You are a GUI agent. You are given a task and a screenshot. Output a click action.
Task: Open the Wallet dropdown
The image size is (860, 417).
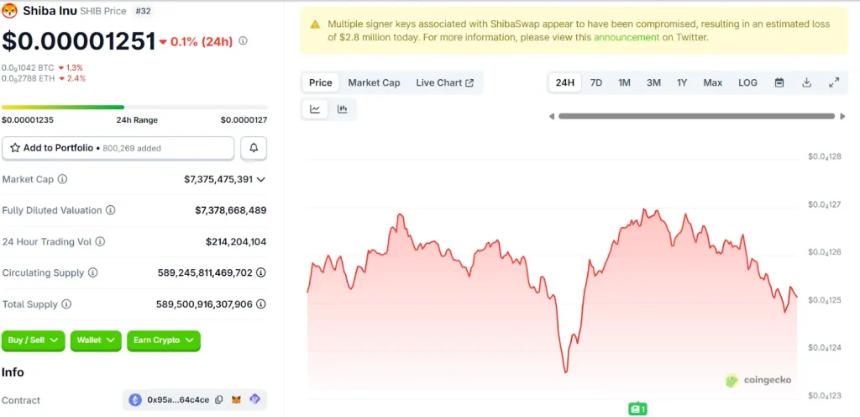tap(96, 340)
